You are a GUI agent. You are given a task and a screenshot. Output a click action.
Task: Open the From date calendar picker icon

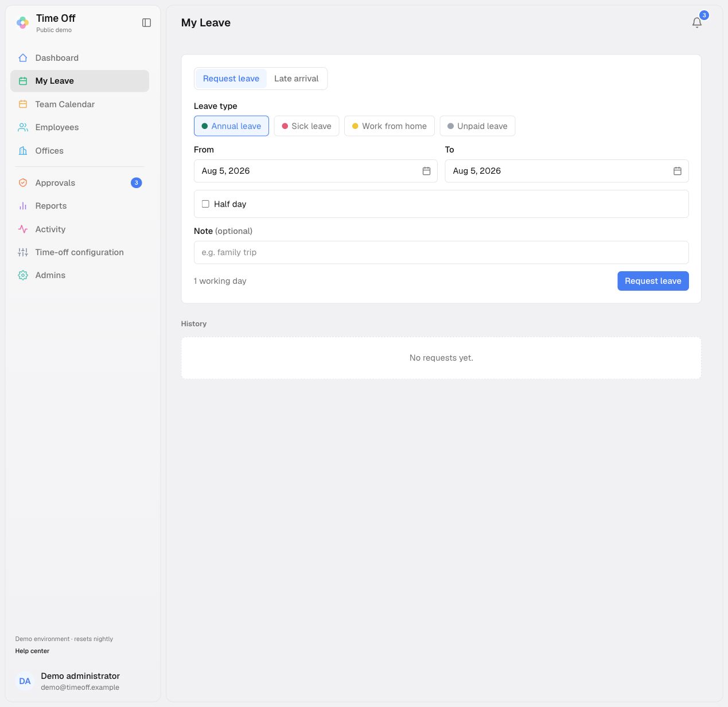point(426,171)
